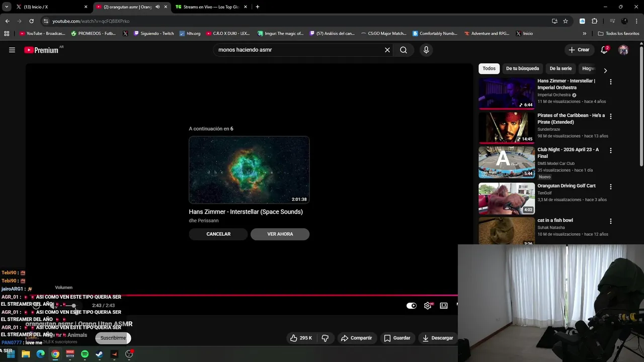The height and width of the screenshot is (362, 644).
Task: Run the search with the magnifier icon
Action: click(x=404, y=50)
